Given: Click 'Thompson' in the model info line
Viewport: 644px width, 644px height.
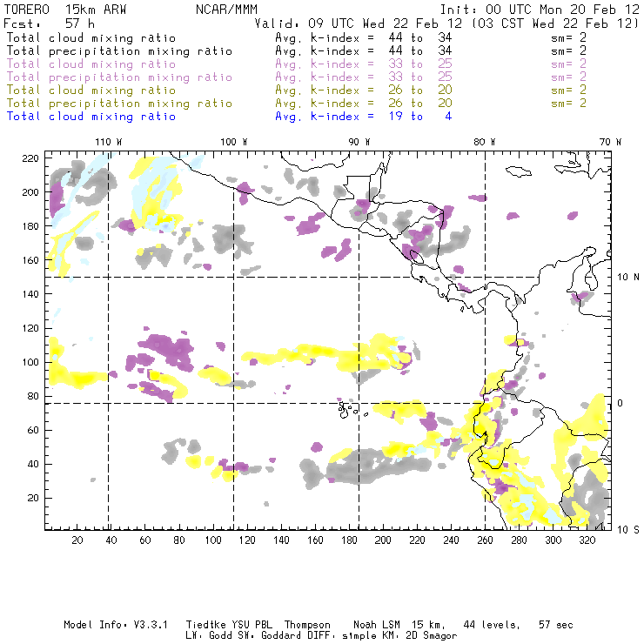Looking at the screenshot, I should tap(307, 625).
